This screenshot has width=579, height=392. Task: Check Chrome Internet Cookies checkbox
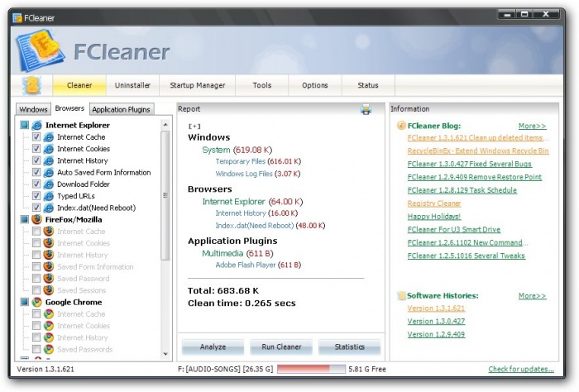pos(36,326)
